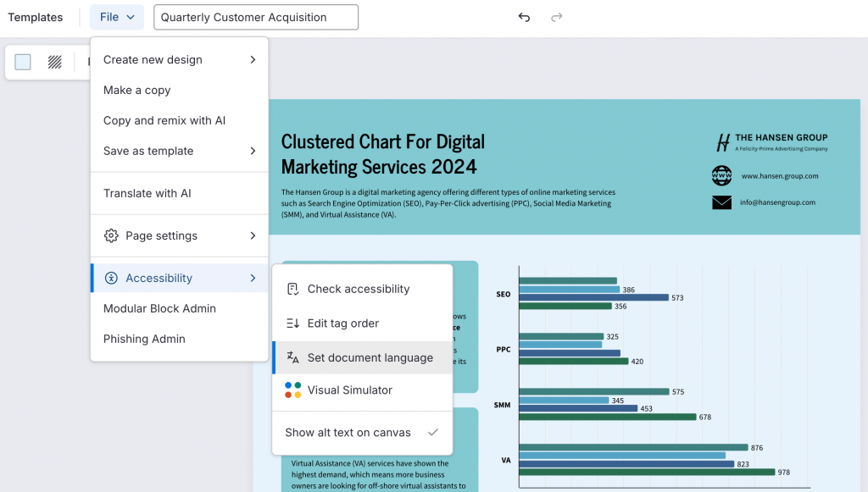Select the Clustered Chart For Digital Marketing heading
This screenshot has height=492, width=868.
pos(383,154)
